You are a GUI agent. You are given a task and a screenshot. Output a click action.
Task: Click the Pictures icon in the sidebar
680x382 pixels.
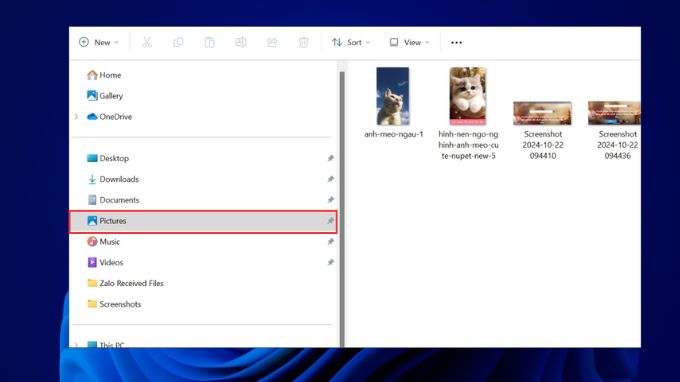tap(92, 221)
